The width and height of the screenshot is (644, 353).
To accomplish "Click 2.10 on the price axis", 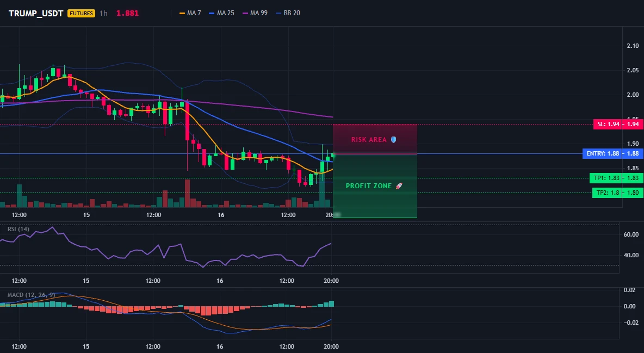I will pyautogui.click(x=633, y=46).
